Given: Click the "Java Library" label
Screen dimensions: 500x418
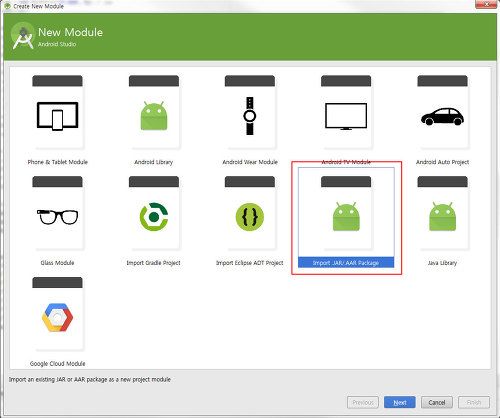Looking at the screenshot, I should [x=442, y=263].
